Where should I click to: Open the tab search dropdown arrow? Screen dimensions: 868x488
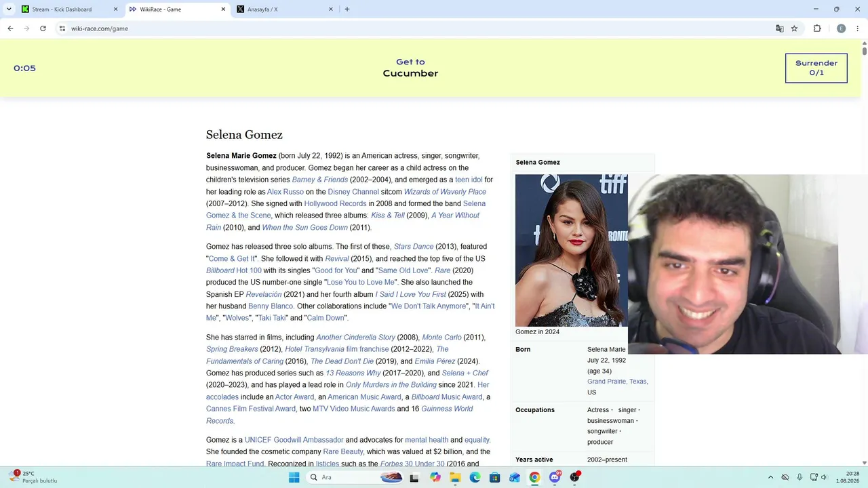point(9,9)
